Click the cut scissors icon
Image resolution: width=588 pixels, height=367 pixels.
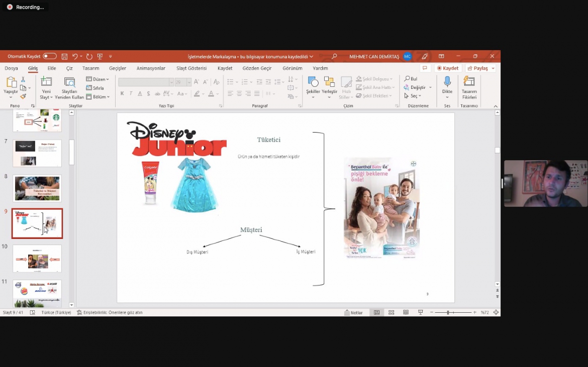(x=23, y=79)
